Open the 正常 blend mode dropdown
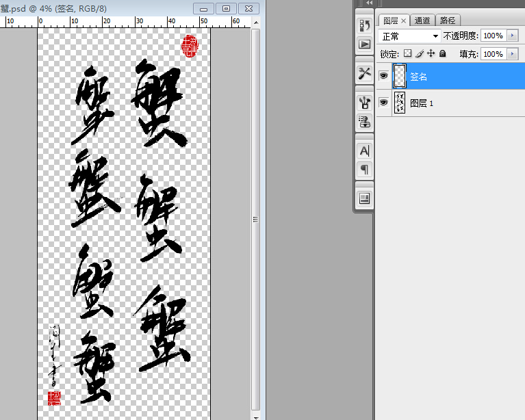The image size is (525, 420). pos(409,36)
